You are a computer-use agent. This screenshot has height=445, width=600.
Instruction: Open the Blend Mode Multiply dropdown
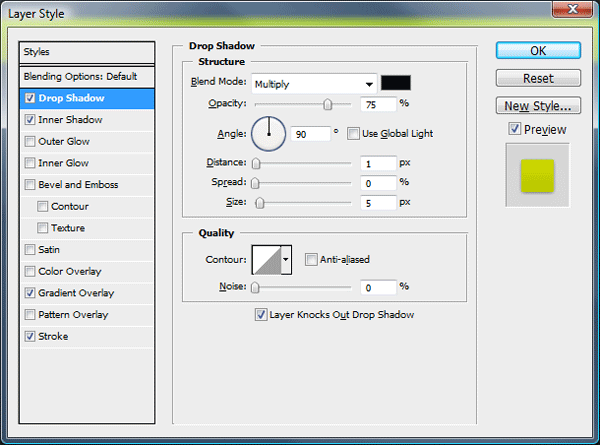314,84
